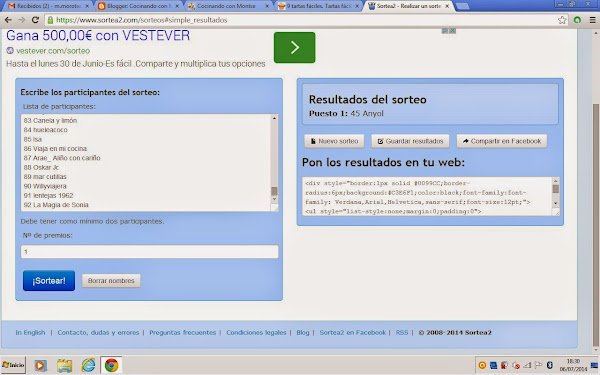This screenshot has height=375, width=600.
Task: Select participant '83 Canela y limón'
Action: pyautogui.click(x=50, y=121)
